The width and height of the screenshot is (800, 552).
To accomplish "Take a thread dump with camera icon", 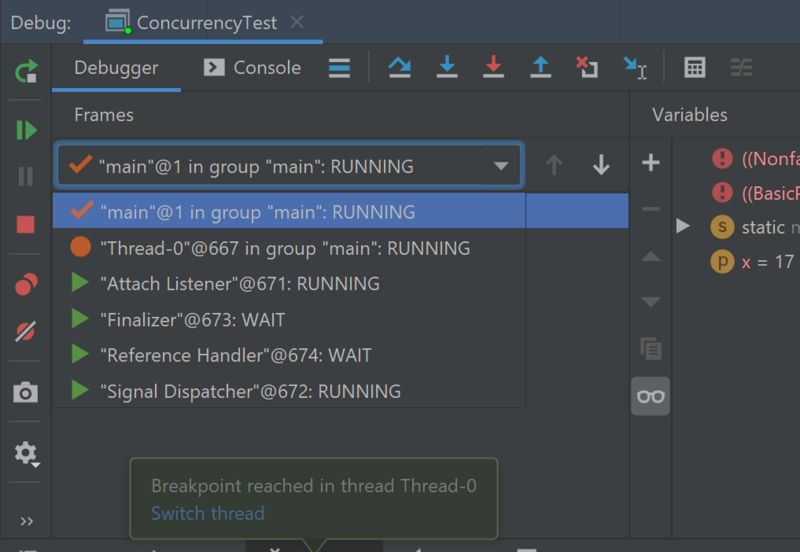I will point(26,392).
